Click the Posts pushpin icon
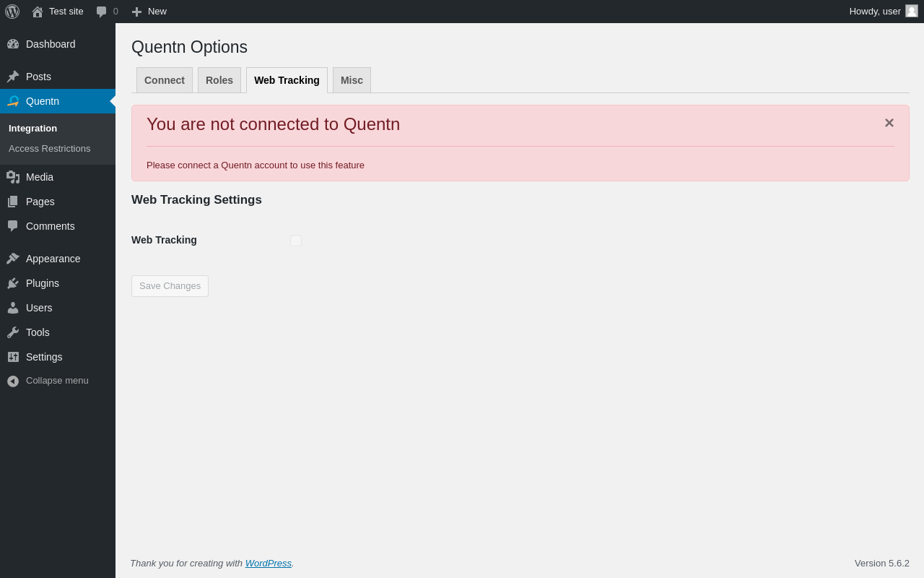Image resolution: width=924 pixels, height=578 pixels. tap(13, 77)
